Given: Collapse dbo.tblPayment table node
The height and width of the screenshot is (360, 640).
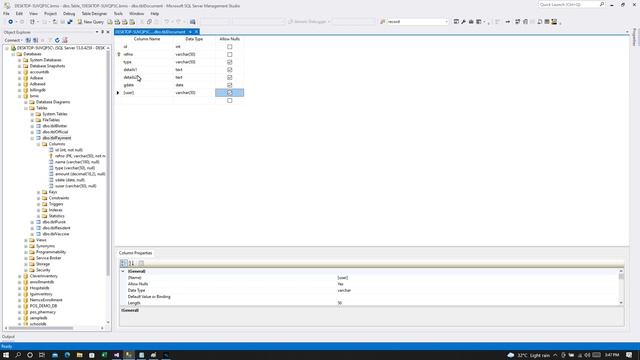Looking at the screenshot, I should (32, 138).
